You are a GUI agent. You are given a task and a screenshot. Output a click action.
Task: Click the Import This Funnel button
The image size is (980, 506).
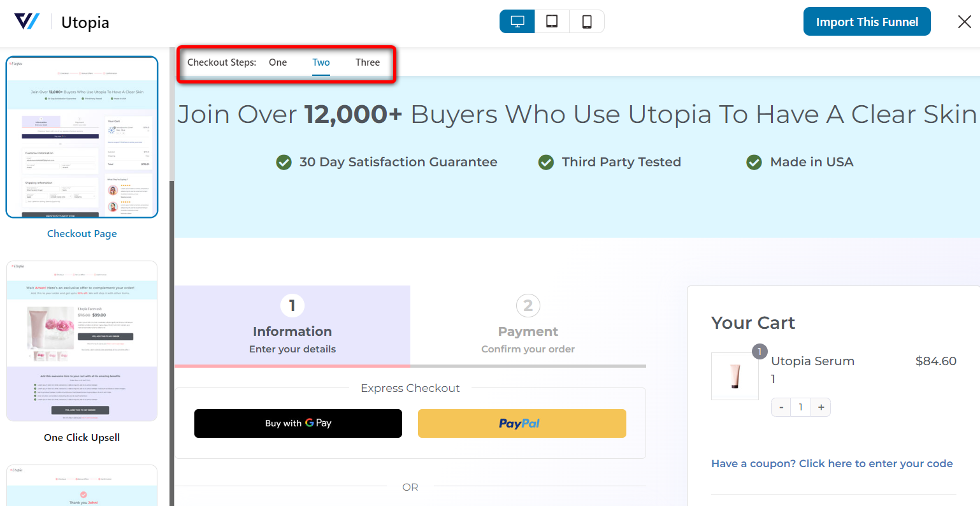[x=867, y=21]
